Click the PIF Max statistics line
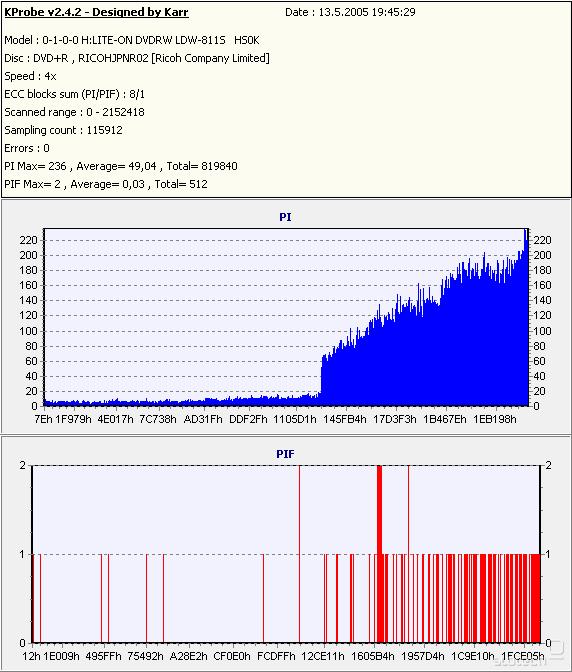 pyautogui.click(x=106, y=184)
